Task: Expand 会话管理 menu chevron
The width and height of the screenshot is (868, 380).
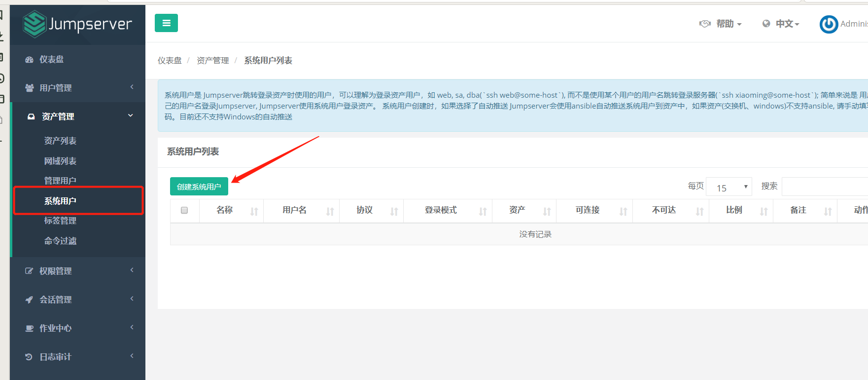Action: [132, 299]
